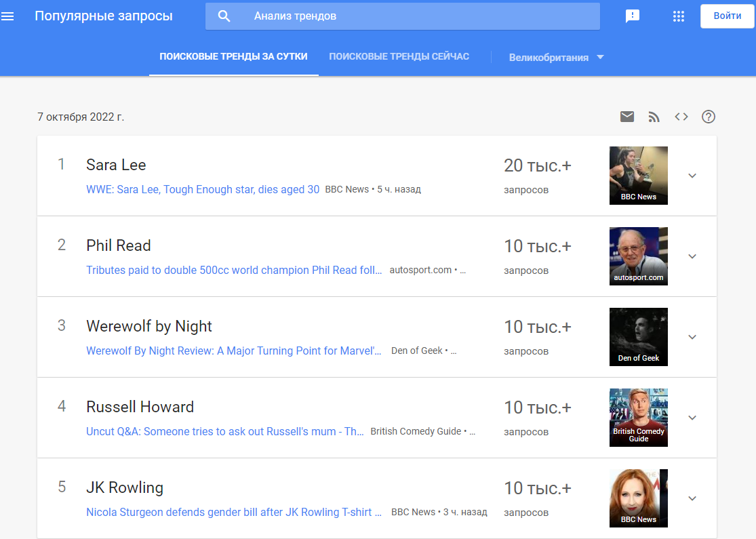Open the help question mark icon
The width and height of the screenshot is (756, 539).
tap(709, 117)
